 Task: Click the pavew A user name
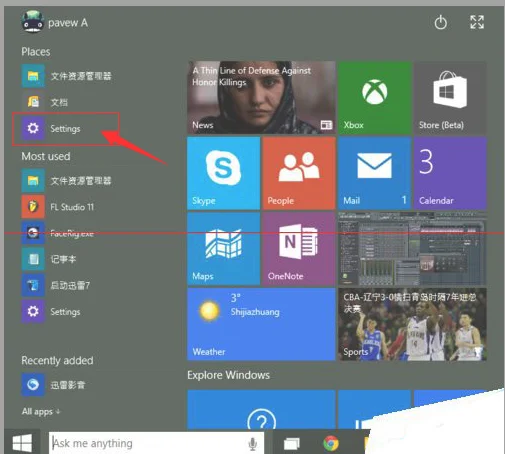tap(68, 23)
